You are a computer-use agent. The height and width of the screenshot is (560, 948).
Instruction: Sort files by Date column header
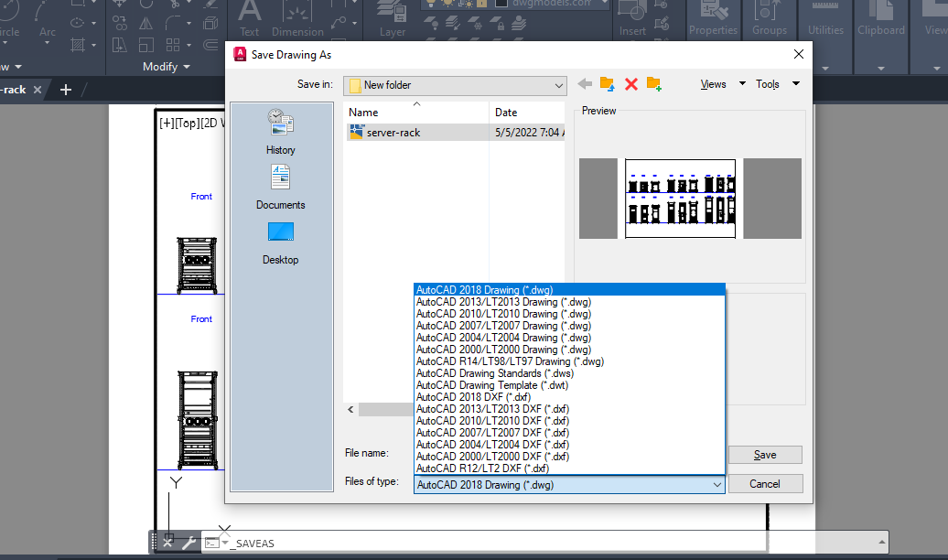(x=526, y=113)
